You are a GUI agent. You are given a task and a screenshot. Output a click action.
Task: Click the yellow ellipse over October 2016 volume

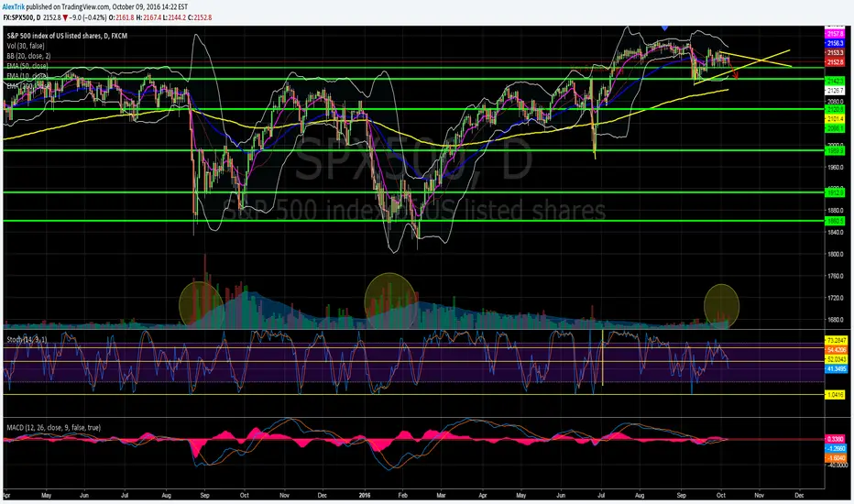(x=722, y=306)
